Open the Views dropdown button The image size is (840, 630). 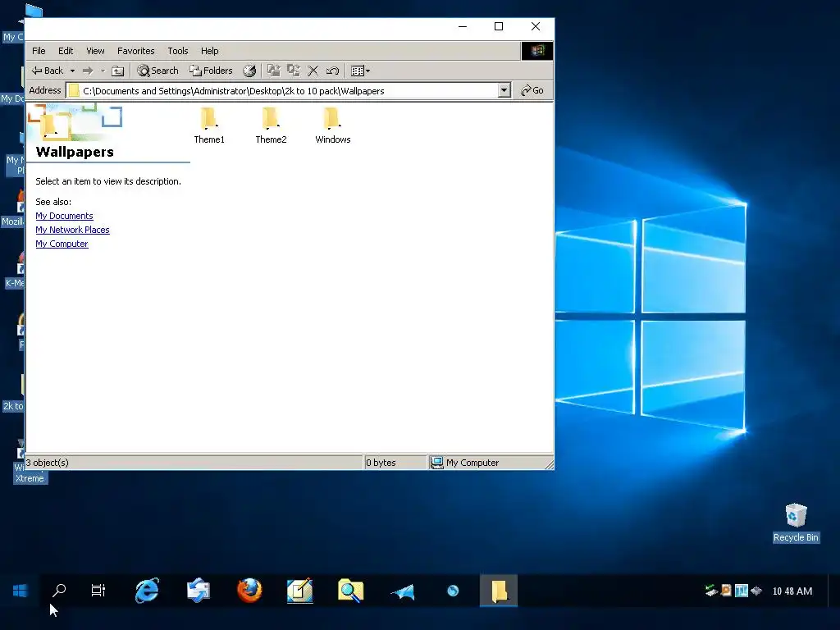[x=360, y=71]
